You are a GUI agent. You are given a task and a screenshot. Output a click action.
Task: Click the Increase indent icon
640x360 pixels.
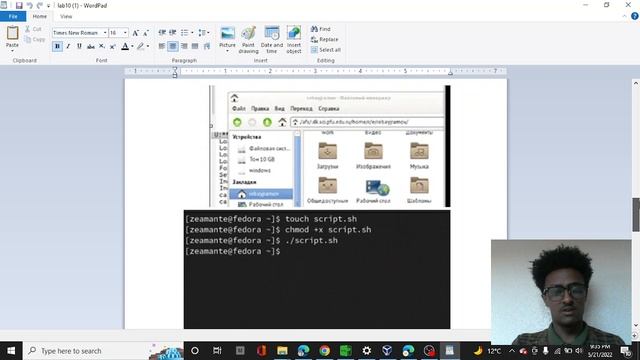(173, 33)
